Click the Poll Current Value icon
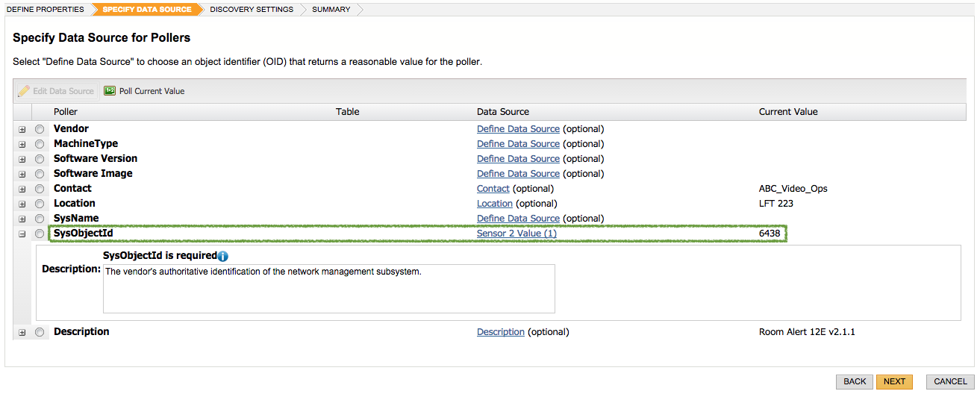Image resolution: width=980 pixels, height=394 pixels. (110, 91)
